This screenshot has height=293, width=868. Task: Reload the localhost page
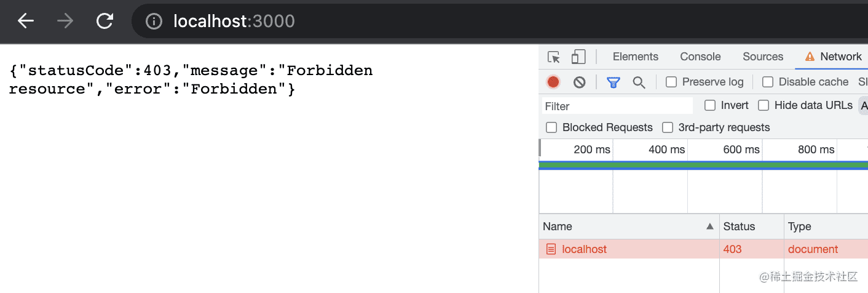pos(105,22)
